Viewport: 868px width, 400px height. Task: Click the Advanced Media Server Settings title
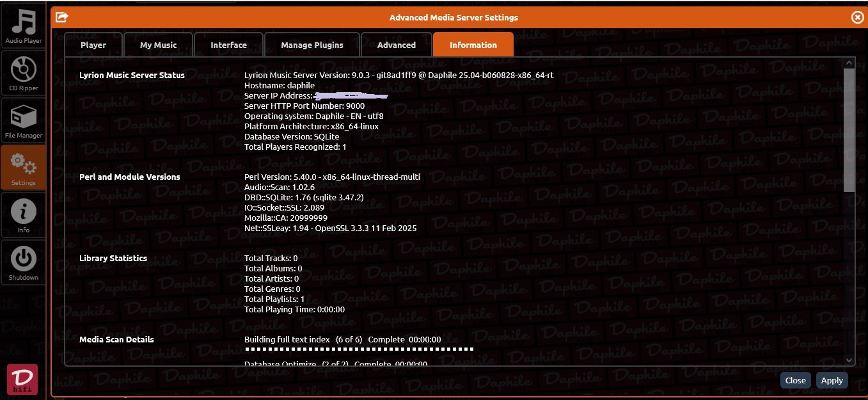454,17
